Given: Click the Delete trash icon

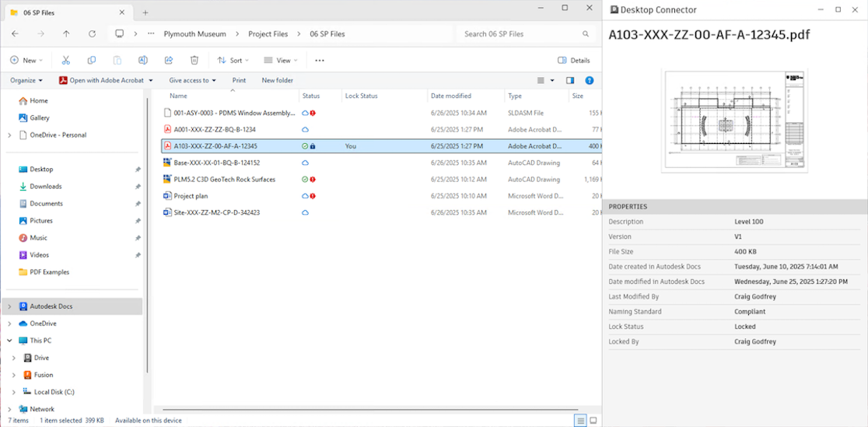Looking at the screenshot, I should (x=194, y=61).
